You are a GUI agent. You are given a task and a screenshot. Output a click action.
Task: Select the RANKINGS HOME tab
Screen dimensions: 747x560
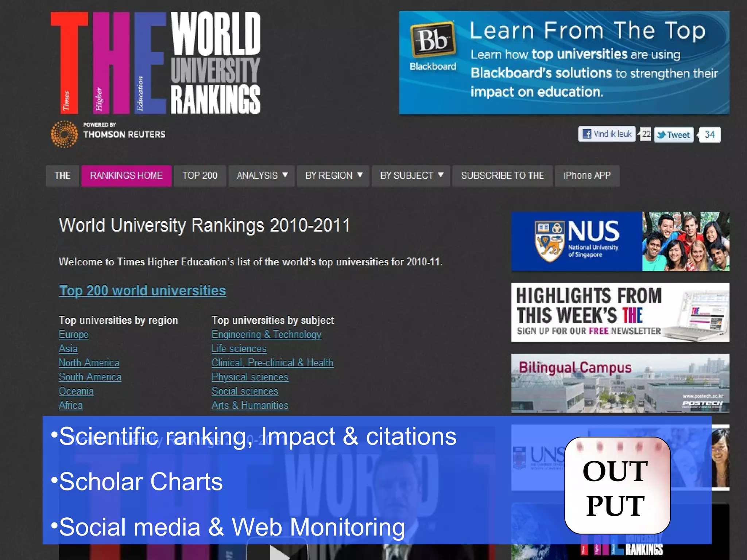pos(126,176)
